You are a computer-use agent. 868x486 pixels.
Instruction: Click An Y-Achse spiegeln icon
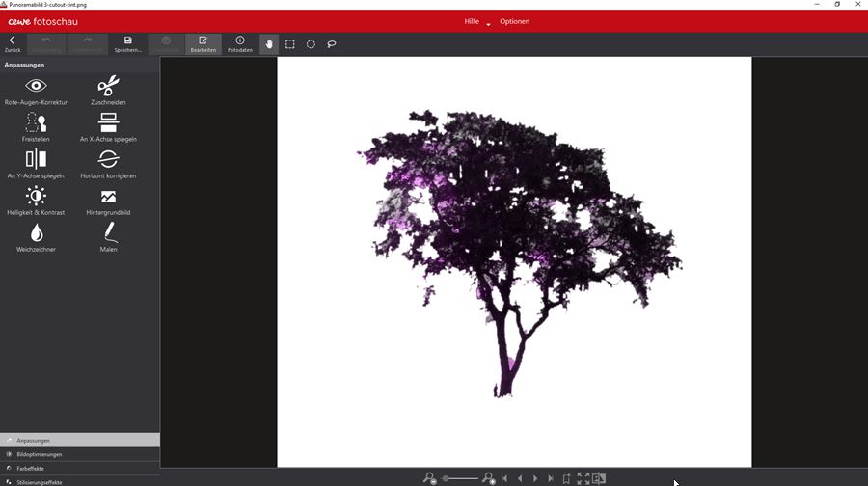pos(36,160)
